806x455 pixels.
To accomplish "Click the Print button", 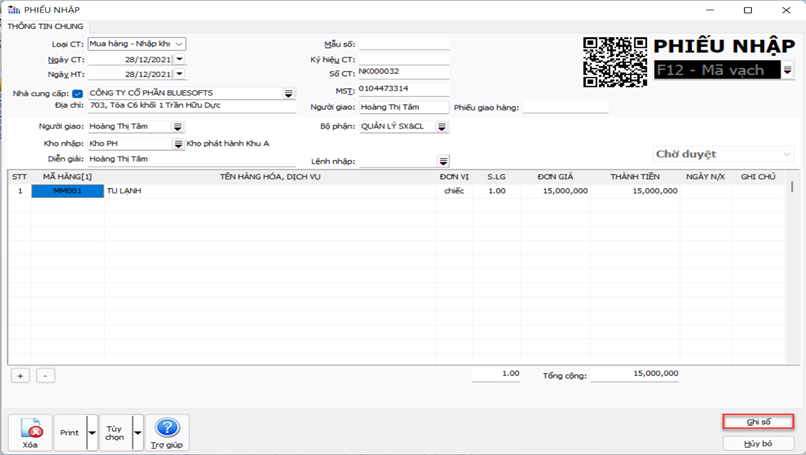I will [x=70, y=433].
